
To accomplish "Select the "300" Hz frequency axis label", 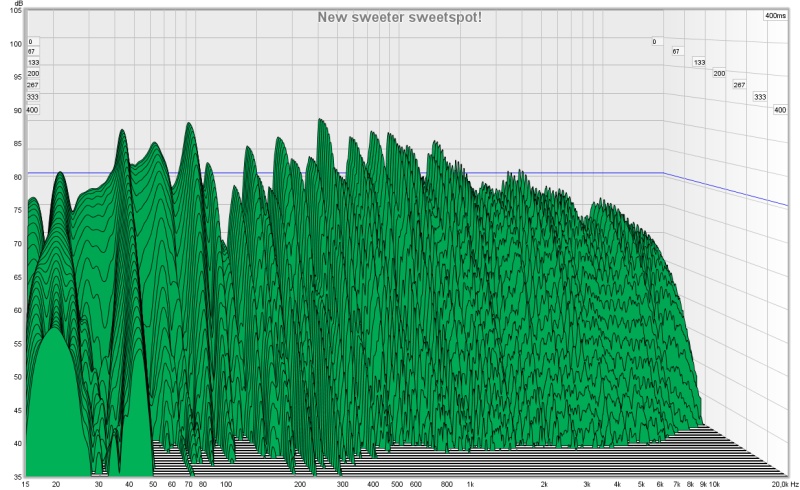I will pos(342,484).
